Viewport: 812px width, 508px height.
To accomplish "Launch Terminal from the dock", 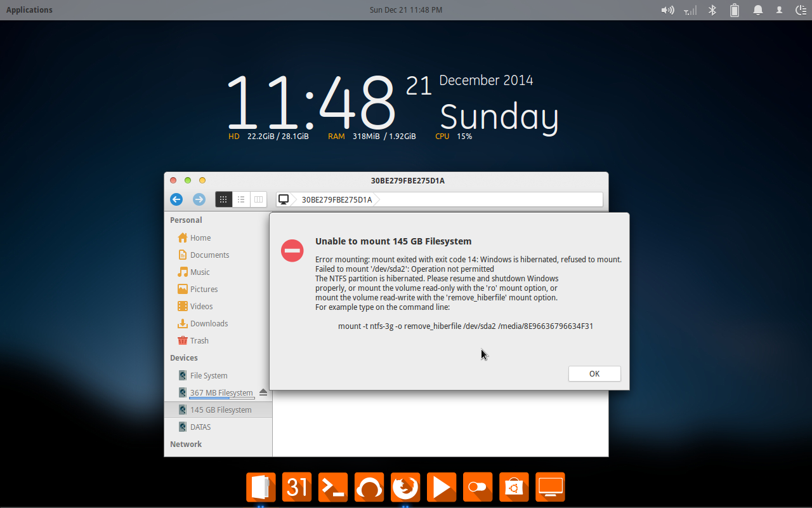I will coord(333,487).
